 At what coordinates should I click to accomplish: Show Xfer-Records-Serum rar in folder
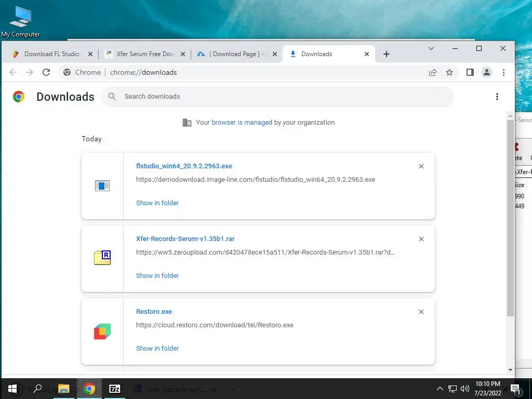coord(157,275)
